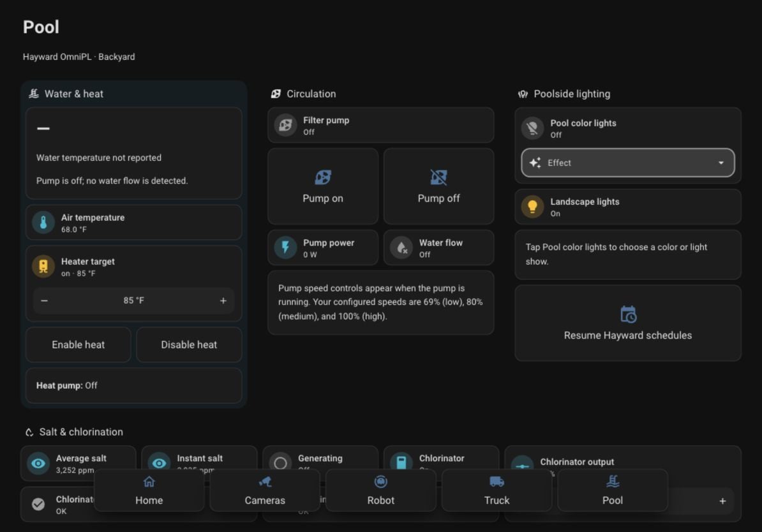Click 'Water temperature not reported' text
This screenshot has height=532, width=762.
tap(99, 158)
